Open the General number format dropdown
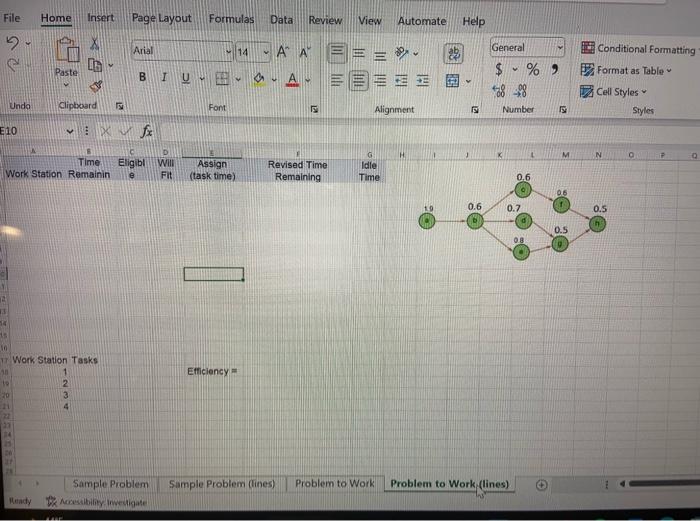Image resolution: width=700 pixels, height=521 pixels. (x=560, y=47)
